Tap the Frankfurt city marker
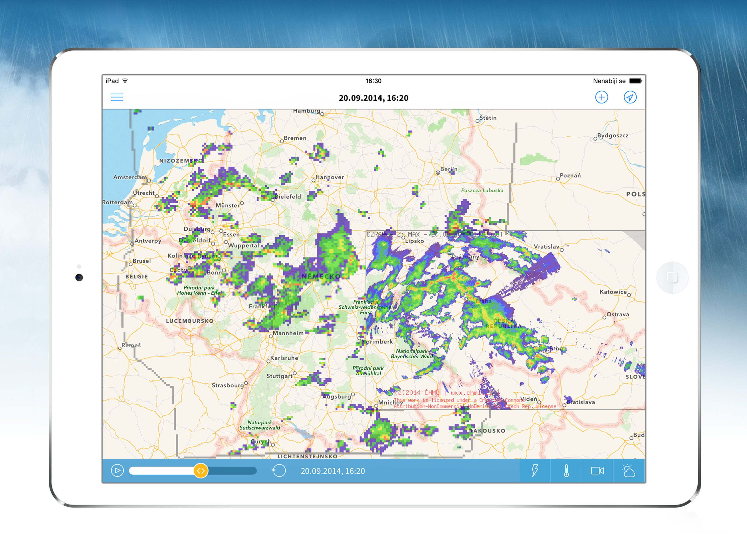The image size is (747, 560). (x=278, y=303)
